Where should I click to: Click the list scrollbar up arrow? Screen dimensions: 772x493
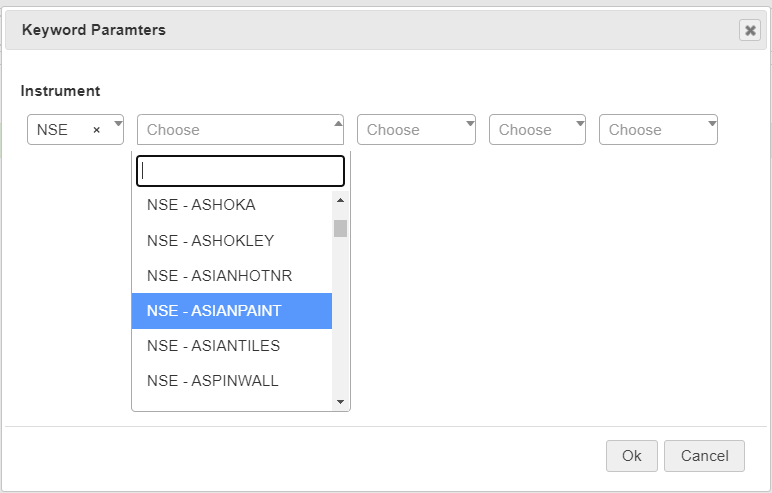coord(340,200)
